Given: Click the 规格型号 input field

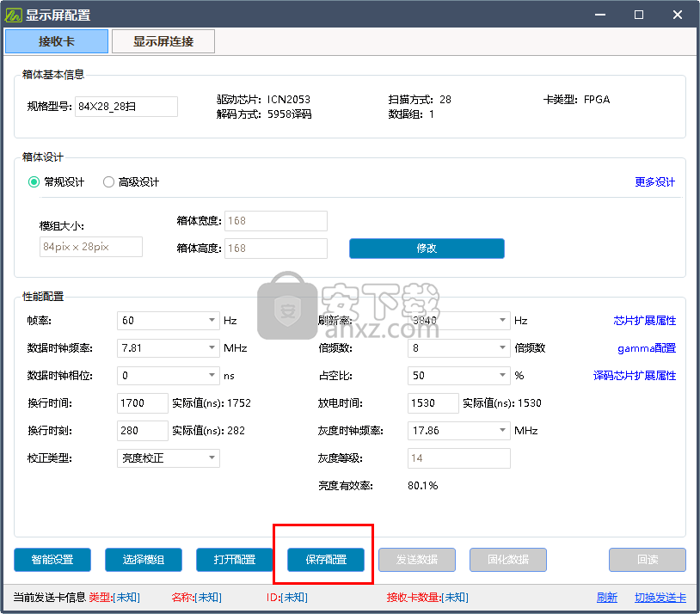Looking at the screenshot, I should click(x=126, y=107).
